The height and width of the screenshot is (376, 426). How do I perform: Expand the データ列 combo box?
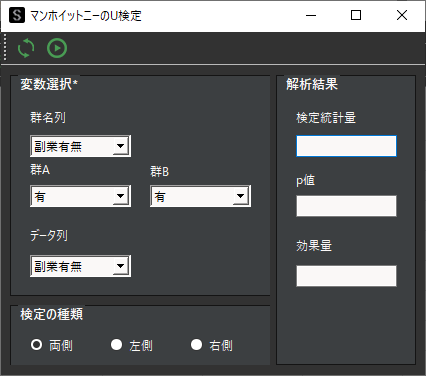pyautogui.click(x=80, y=266)
